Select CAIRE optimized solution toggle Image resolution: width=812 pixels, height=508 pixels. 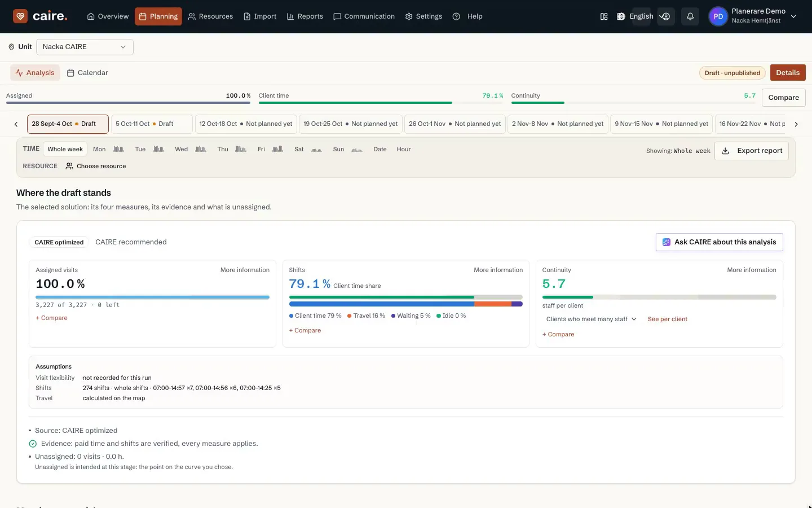(x=59, y=242)
